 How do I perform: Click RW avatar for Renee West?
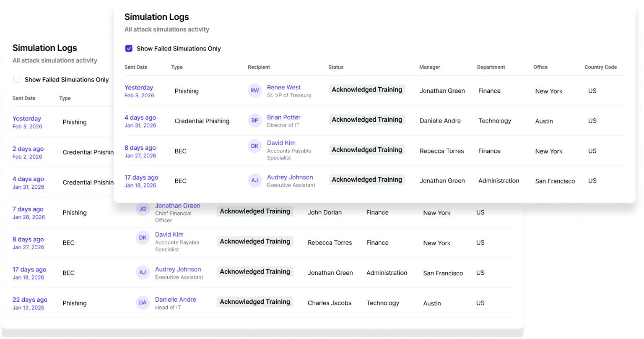pyautogui.click(x=255, y=91)
